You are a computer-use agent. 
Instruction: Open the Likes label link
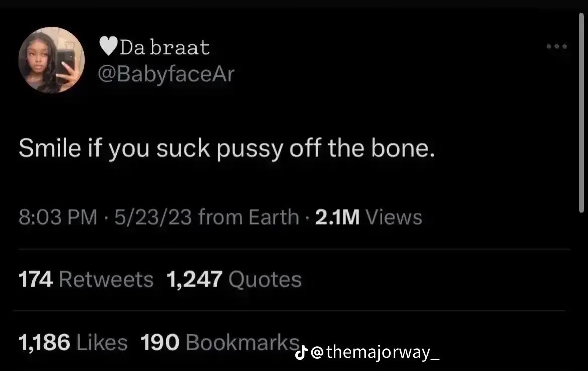click(x=103, y=342)
